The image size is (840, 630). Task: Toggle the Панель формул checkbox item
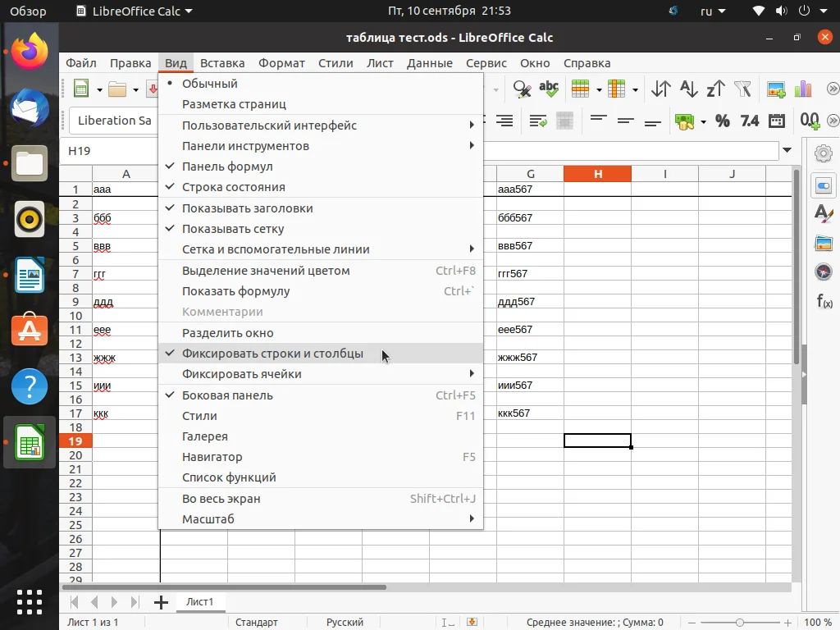pos(227,167)
